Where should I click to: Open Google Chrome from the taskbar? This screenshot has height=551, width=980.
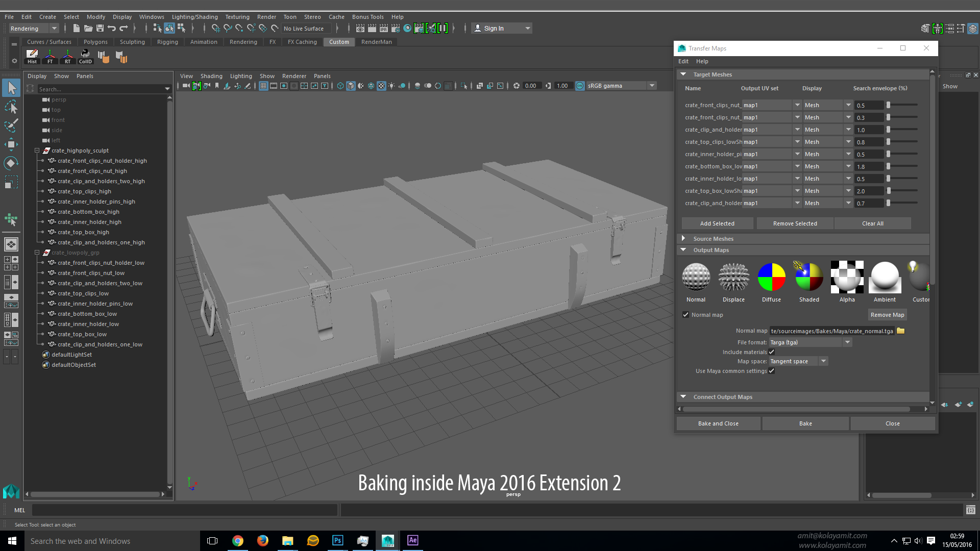(x=238, y=540)
